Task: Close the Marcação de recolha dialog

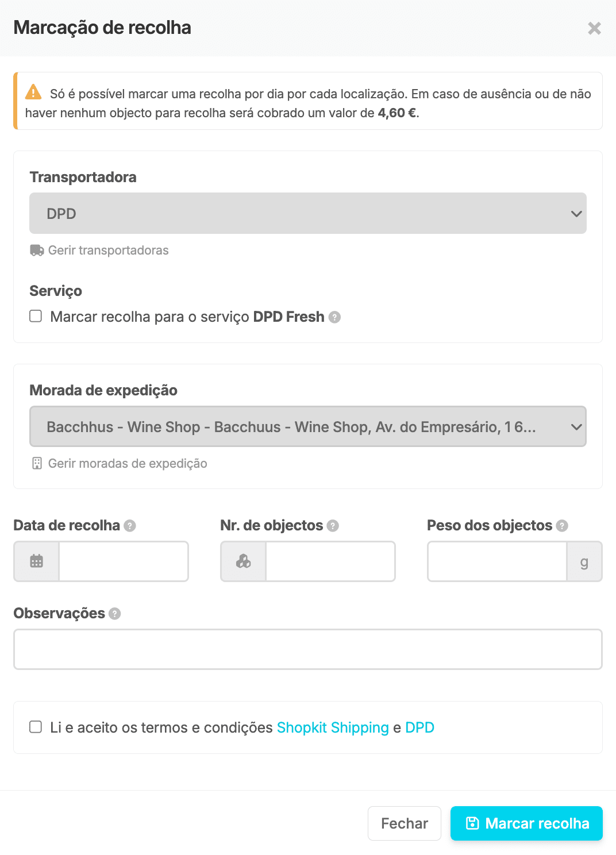Action: tap(594, 28)
